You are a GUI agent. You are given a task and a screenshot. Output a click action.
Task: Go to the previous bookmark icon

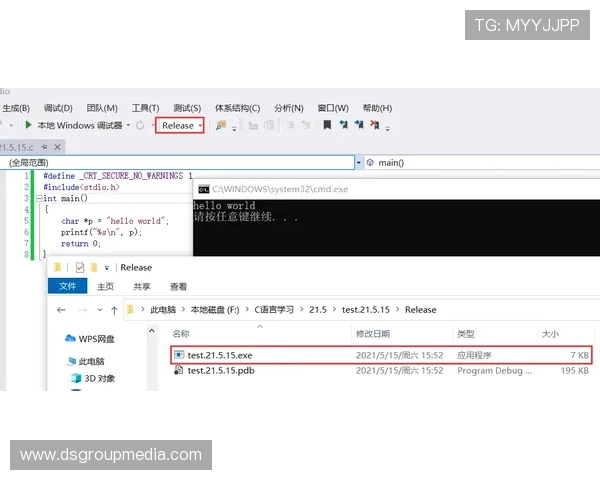coord(344,125)
